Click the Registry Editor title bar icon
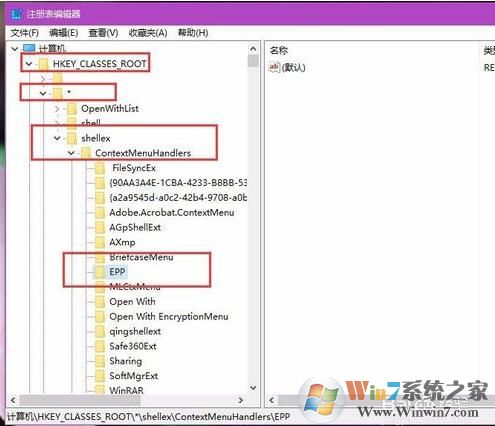This screenshot has height=426, width=495. [16, 14]
